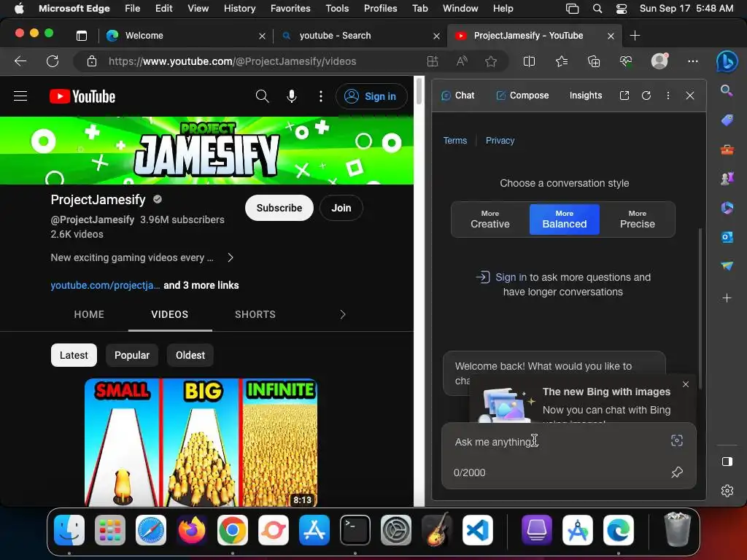The height and width of the screenshot is (560, 747).
Task: Switch to Insights tab
Action: coord(586,96)
